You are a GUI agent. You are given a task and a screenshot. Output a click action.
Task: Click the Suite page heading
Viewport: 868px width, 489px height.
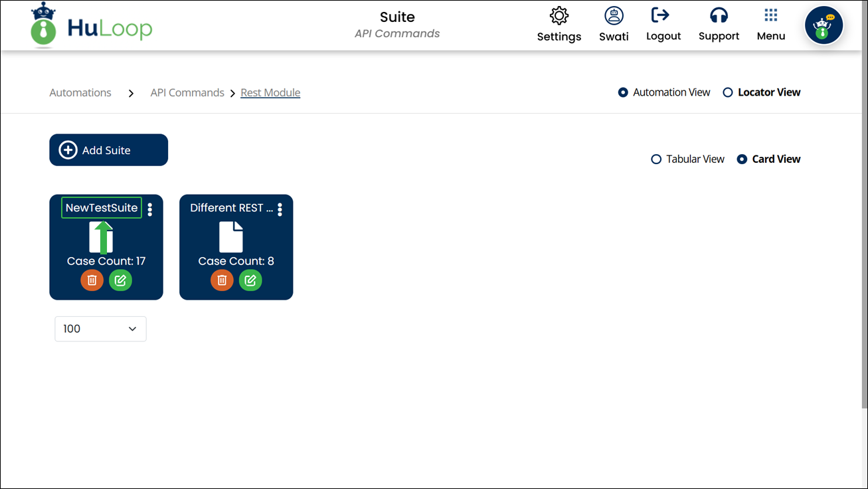[397, 17]
